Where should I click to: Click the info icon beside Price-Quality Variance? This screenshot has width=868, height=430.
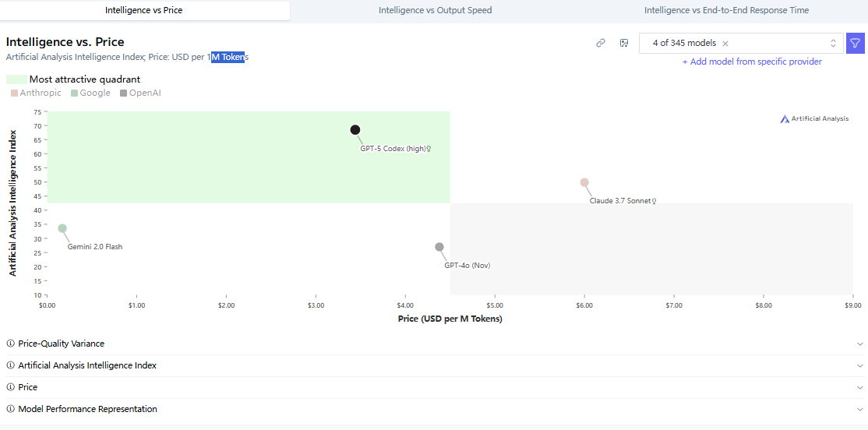(10, 344)
